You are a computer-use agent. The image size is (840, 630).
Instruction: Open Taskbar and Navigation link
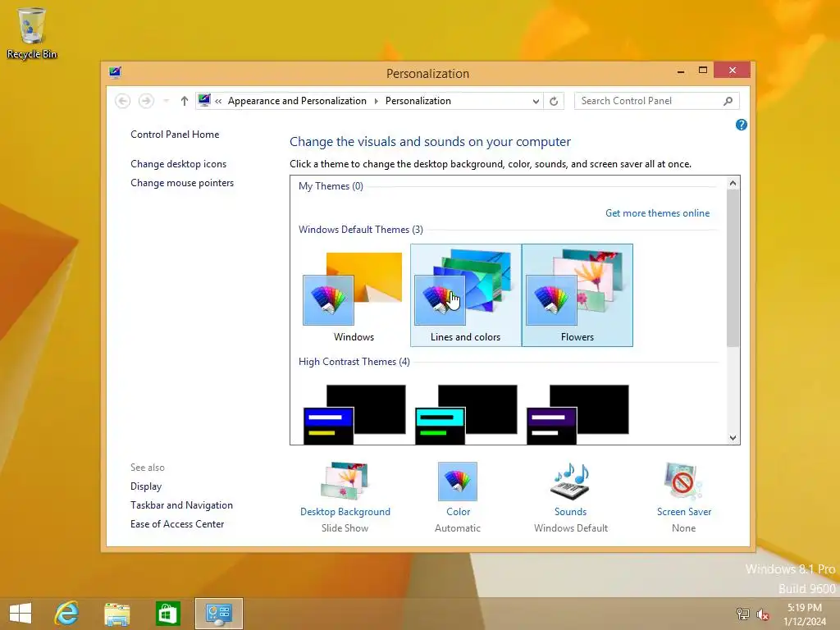coord(181,505)
